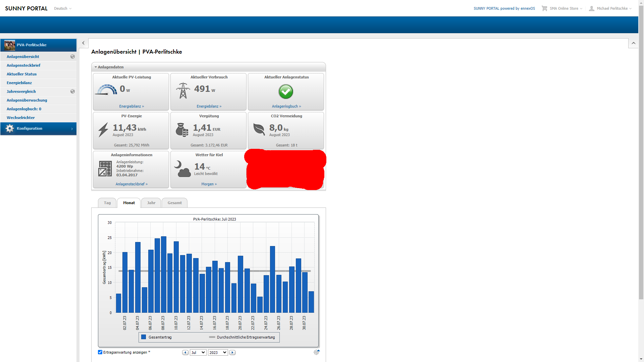This screenshot has height=362, width=644.
Task: Open the month dropdown showing Jul
Action: [x=198, y=352]
